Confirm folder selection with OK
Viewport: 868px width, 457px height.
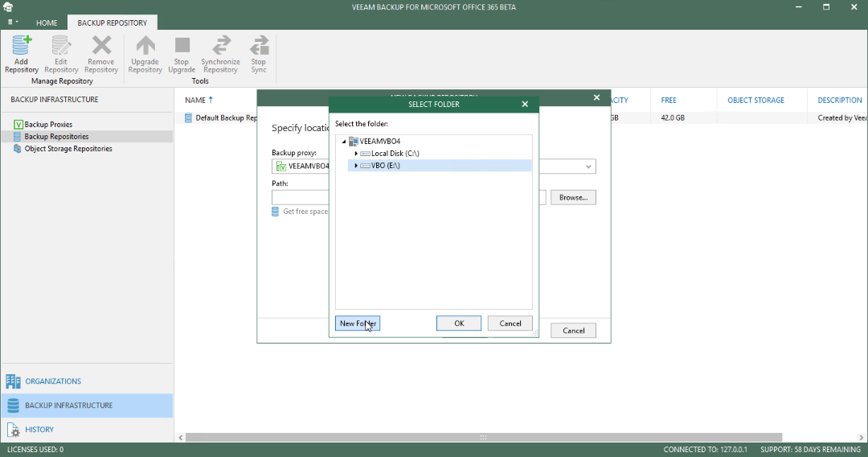[x=459, y=323]
